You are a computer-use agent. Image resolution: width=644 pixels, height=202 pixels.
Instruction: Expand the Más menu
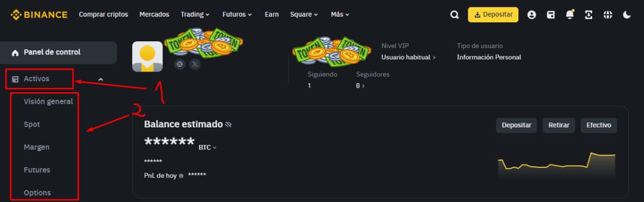point(340,15)
